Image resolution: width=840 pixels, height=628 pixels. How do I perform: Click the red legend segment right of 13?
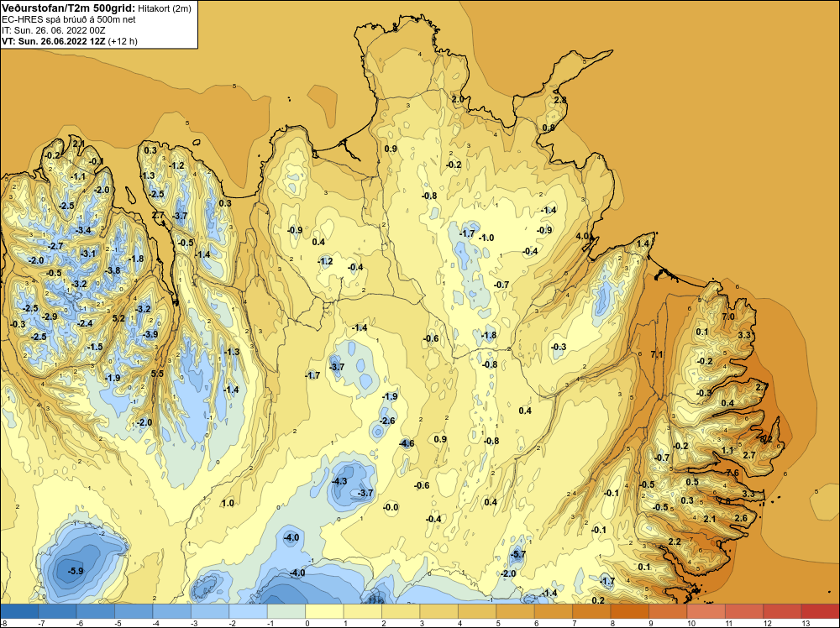pos(820,611)
